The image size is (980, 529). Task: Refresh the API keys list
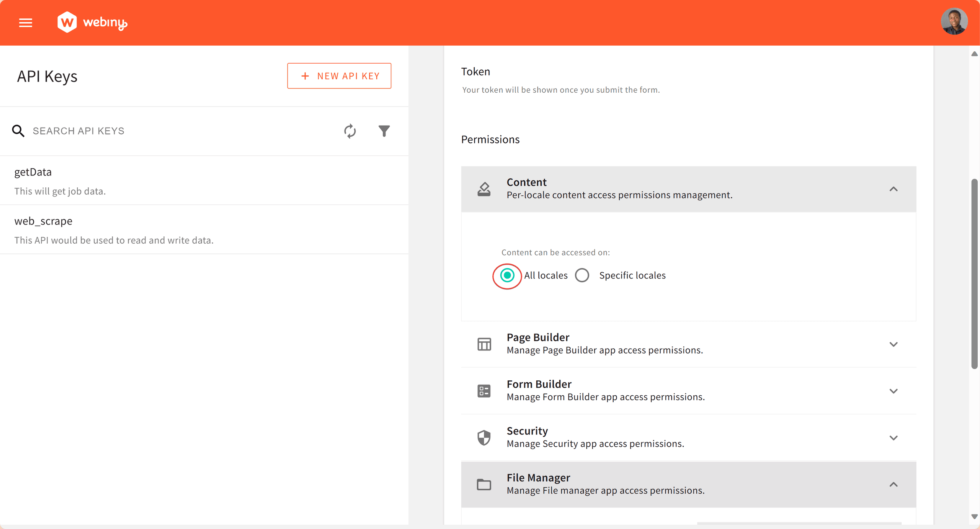[350, 131]
